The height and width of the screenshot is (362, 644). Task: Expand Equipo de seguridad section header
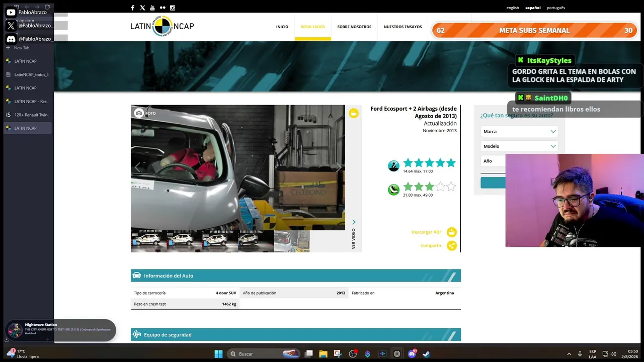pos(296,335)
